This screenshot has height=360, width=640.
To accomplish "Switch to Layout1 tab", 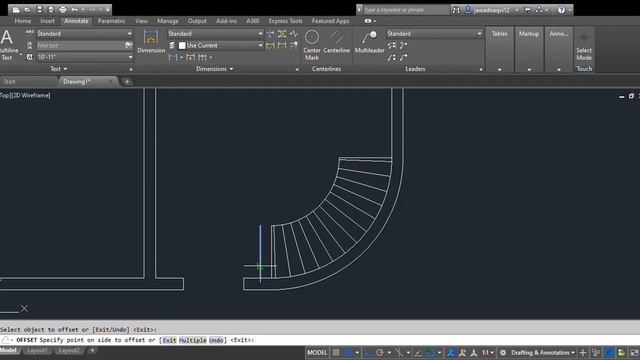I will pyautogui.click(x=38, y=350).
